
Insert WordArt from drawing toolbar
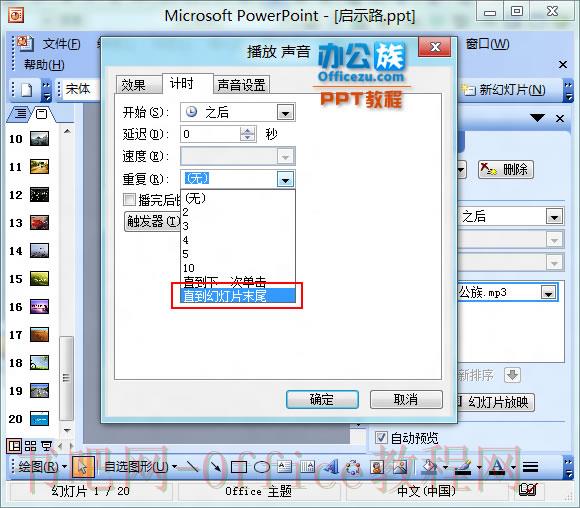331,467
